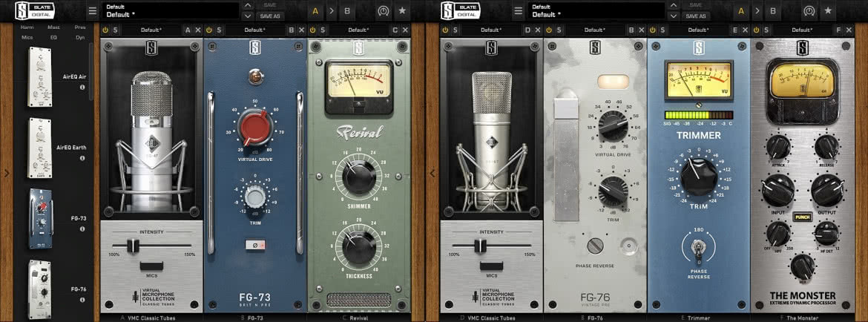868x322 pixels.
Task: Switch to the Mast browser tab
Action: click(x=53, y=27)
